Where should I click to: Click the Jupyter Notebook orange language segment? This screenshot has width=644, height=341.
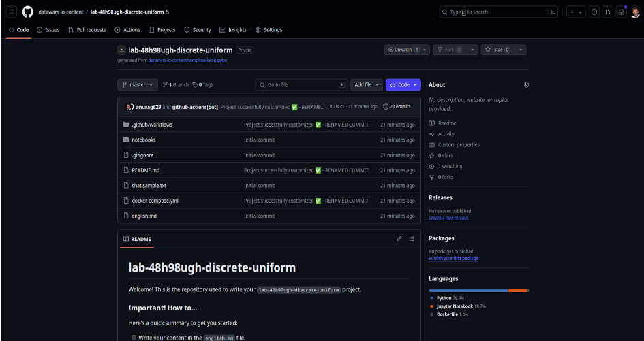(x=517, y=290)
